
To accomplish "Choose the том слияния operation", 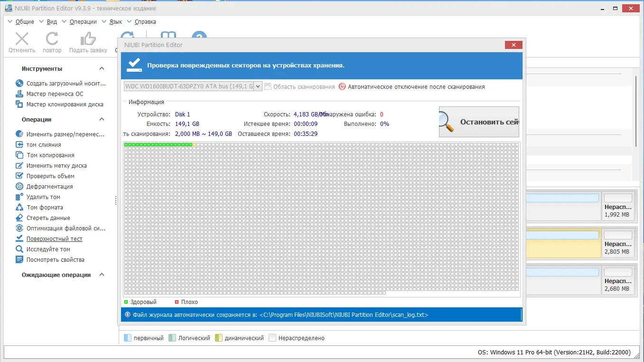I will point(38,144).
